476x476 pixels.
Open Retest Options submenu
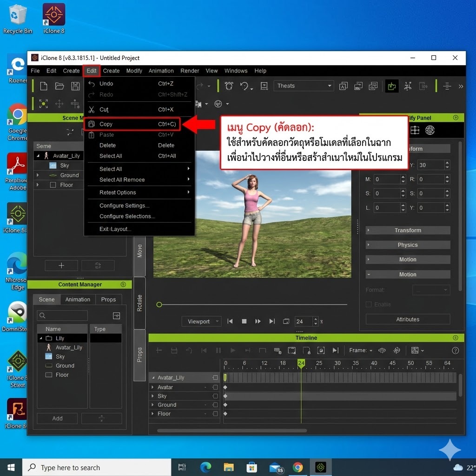[139, 192]
